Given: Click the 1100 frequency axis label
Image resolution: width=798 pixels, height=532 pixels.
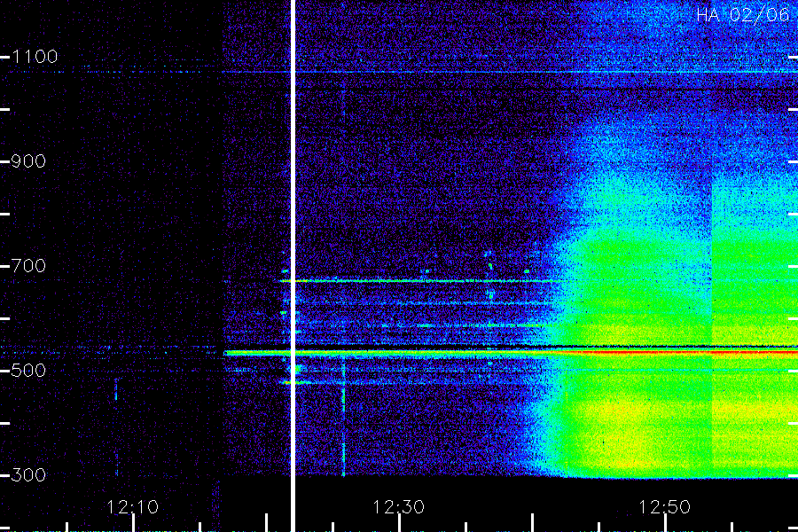Looking at the screenshot, I should pos(35,57).
